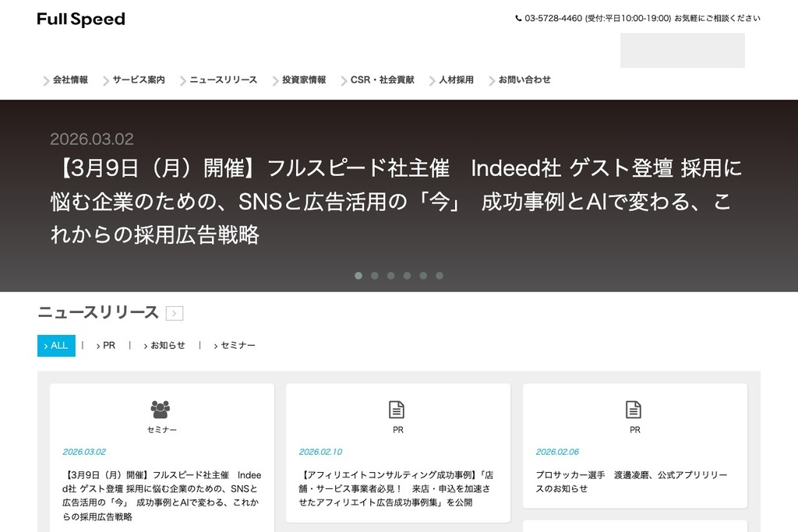Select the second carousel indicator dot
Image resolution: width=798 pixels, height=532 pixels.
click(375, 275)
